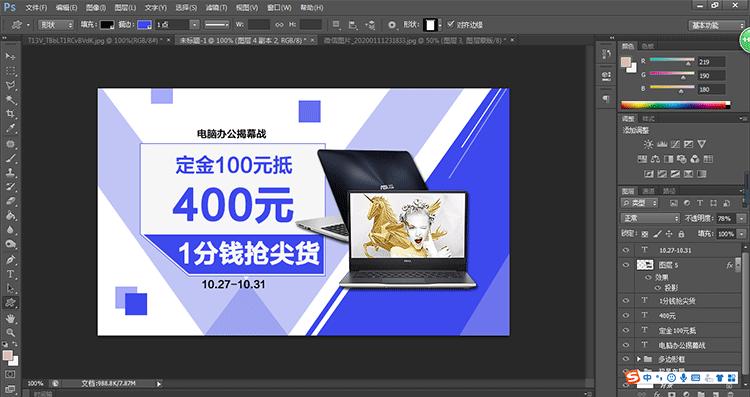Open the 滤镜(T) menu

pos(216,8)
